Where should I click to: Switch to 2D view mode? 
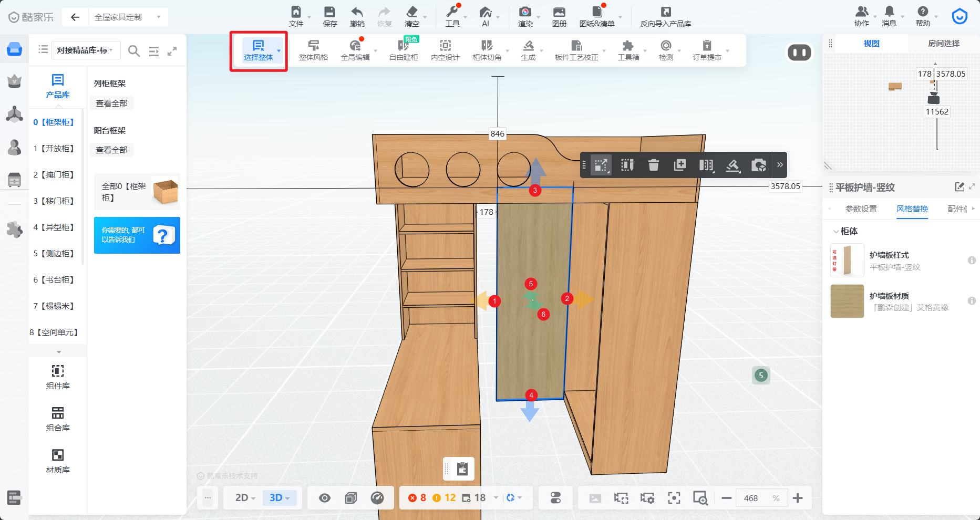point(244,498)
